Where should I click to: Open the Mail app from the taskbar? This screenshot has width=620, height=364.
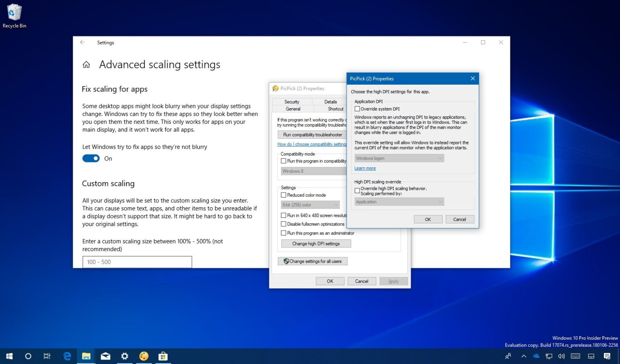pyautogui.click(x=105, y=356)
